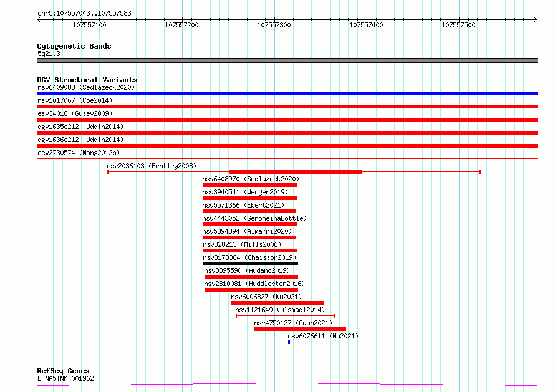This screenshot has height=392, width=555.
Task: Click the nsv6409088 (Sedlazeck2020) blue variant bar
Action: point(287,93)
